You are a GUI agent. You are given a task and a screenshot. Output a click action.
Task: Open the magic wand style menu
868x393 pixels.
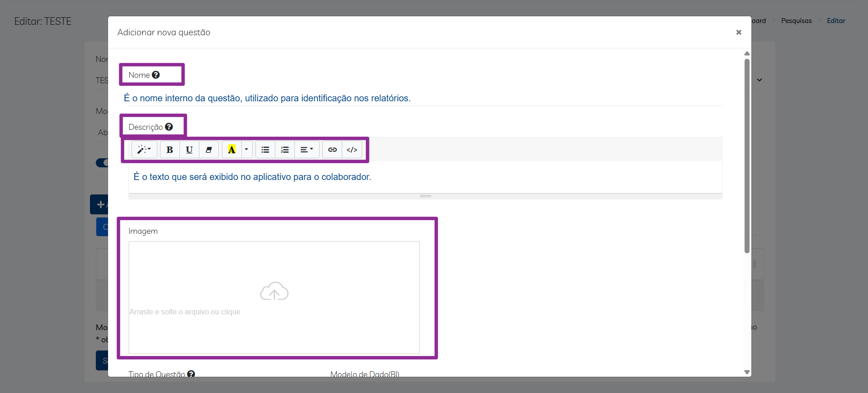point(144,150)
